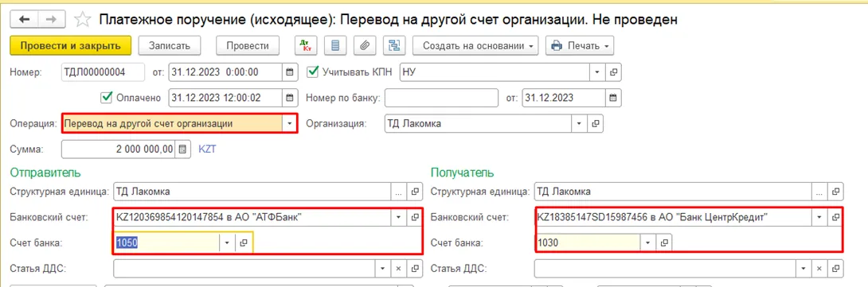Uncheck the Оплачено checkbox

click(106, 97)
